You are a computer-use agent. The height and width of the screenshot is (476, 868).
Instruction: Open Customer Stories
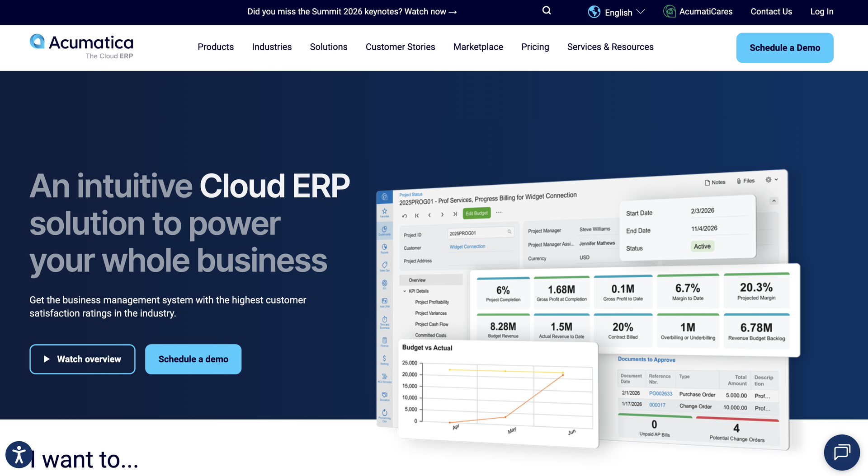pos(400,47)
